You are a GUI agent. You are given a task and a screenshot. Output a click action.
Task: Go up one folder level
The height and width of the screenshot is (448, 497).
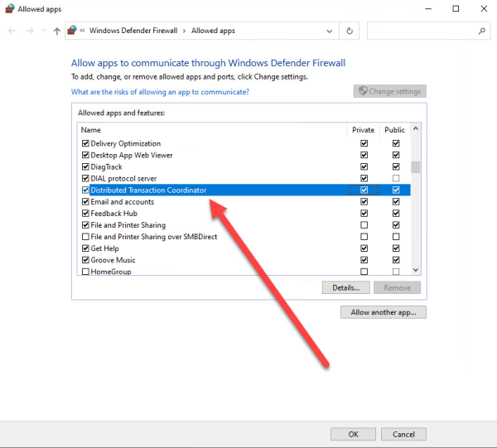[x=56, y=31]
